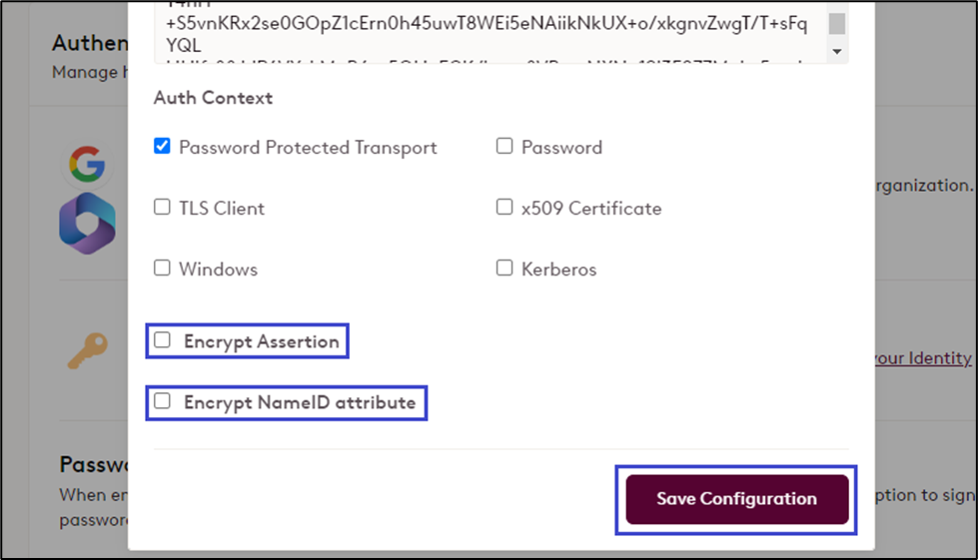
Task: Click the 'Kerberos' label text
Action: pyautogui.click(x=559, y=270)
